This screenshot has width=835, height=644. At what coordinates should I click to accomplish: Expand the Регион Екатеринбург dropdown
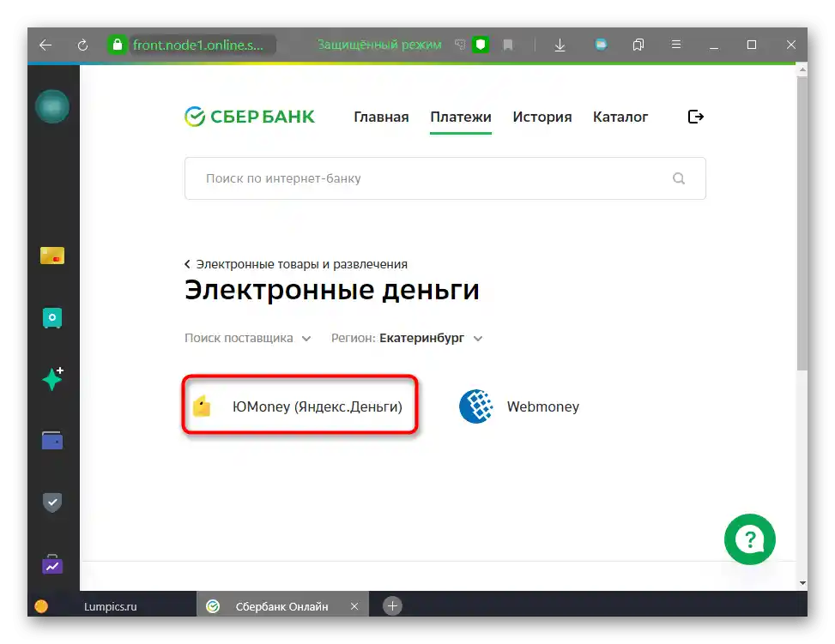pyautogui.click(x=407, y=338)
